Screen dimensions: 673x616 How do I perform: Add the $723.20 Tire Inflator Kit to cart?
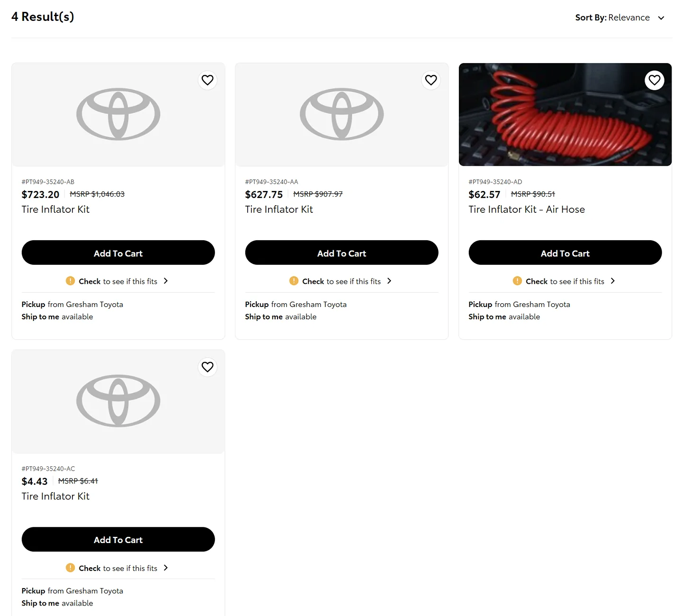(118, 253)
